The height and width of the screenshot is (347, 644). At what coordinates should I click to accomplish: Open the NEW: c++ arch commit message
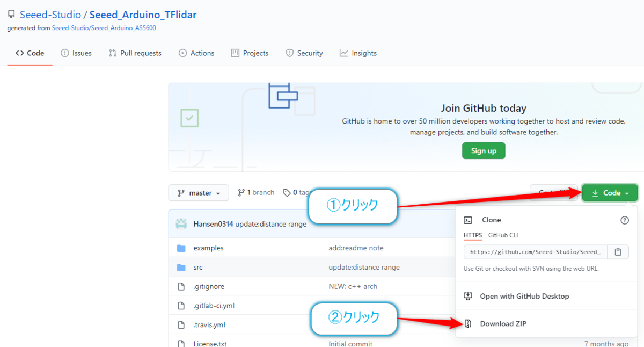coord(353,286)
